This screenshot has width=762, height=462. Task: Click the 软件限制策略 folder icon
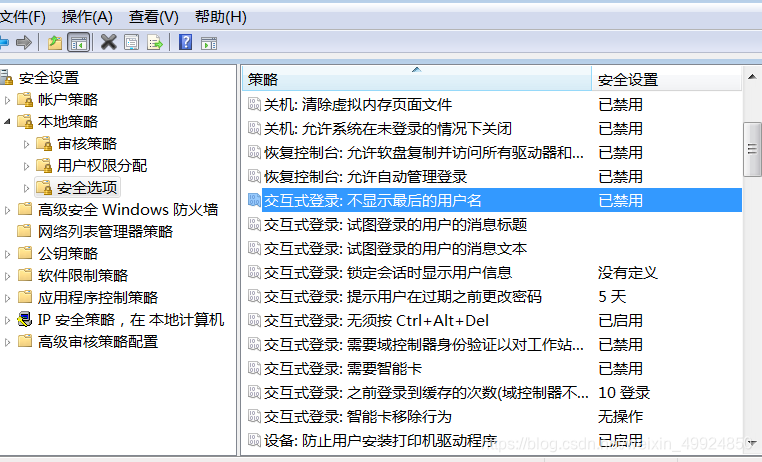click(x=25, y=275)
